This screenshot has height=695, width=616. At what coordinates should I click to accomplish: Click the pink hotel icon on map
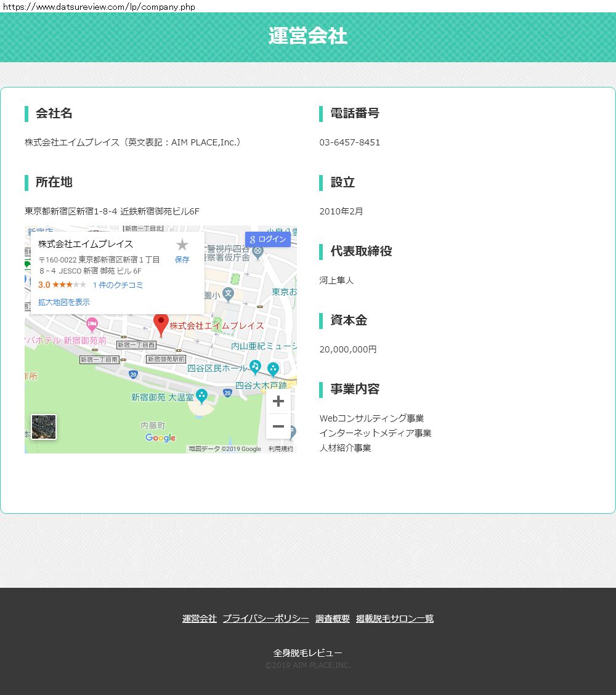coord(92,323)
